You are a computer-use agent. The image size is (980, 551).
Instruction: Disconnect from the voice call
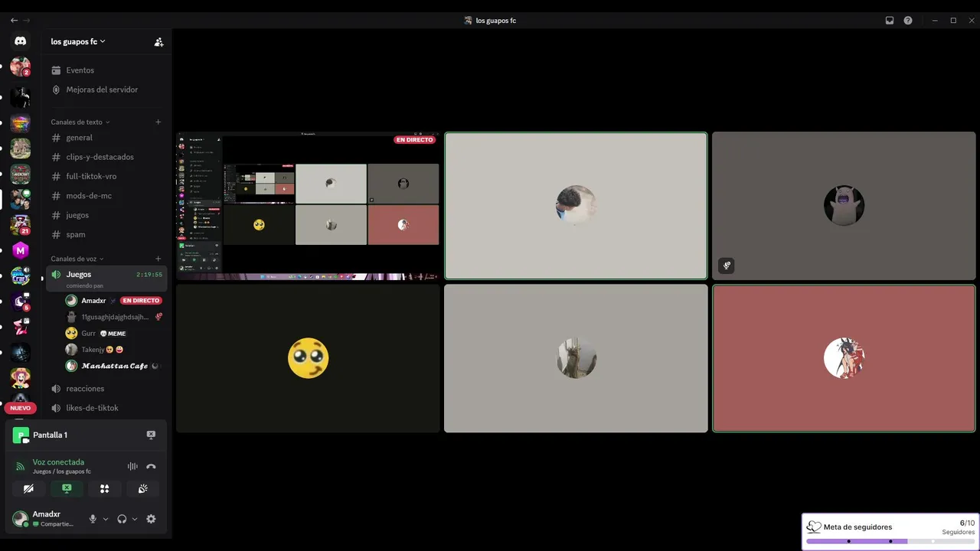click(x=151, y=466)
